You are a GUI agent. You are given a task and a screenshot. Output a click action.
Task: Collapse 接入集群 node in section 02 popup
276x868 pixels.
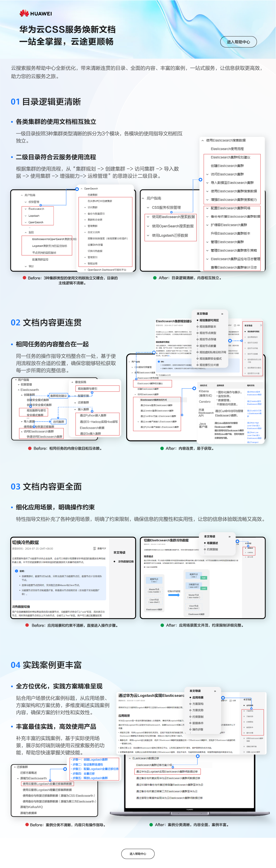[75, 409]
